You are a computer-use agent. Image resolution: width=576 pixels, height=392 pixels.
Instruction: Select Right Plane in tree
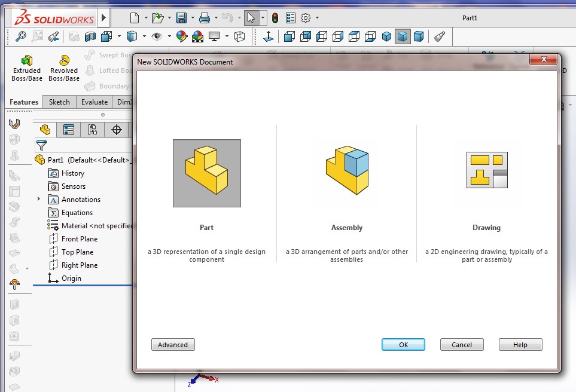tap(73, 265)
